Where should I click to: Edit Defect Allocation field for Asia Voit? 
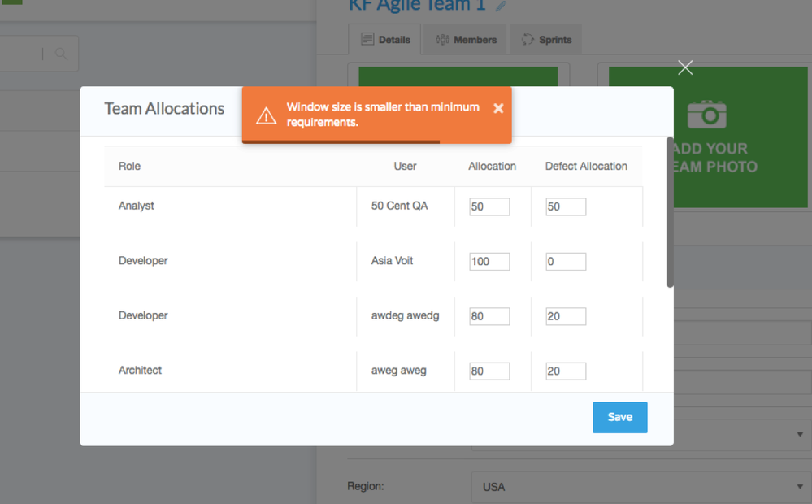point(566,262)
